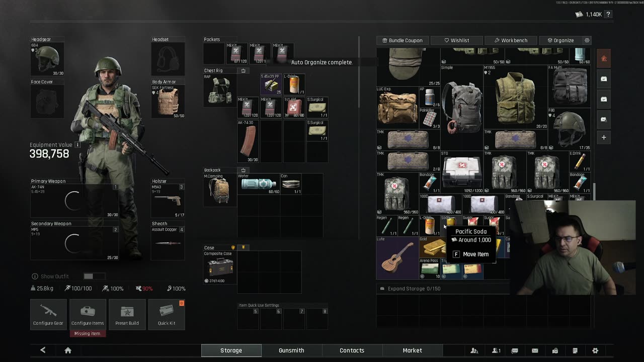The height and width of the screenshot is (362, 644).
Task: Select the Water bottle in backpack
Action: click(259, 184)
